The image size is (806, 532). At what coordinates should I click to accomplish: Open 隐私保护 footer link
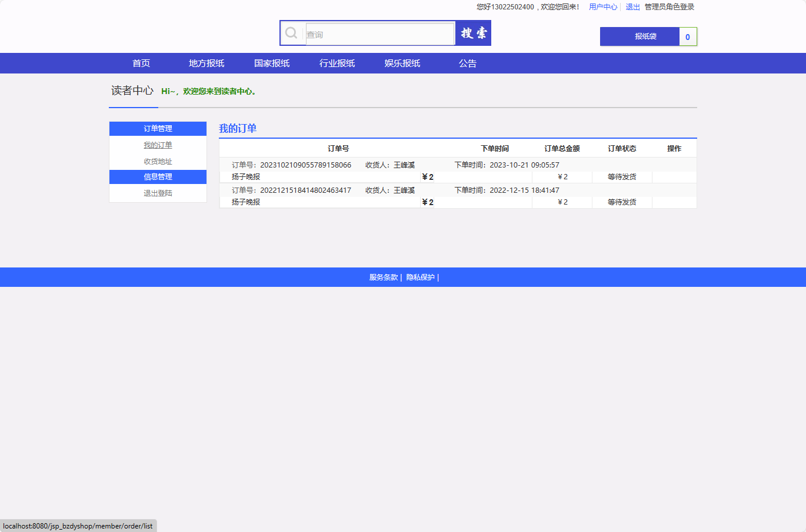click(x=420, y=277)
